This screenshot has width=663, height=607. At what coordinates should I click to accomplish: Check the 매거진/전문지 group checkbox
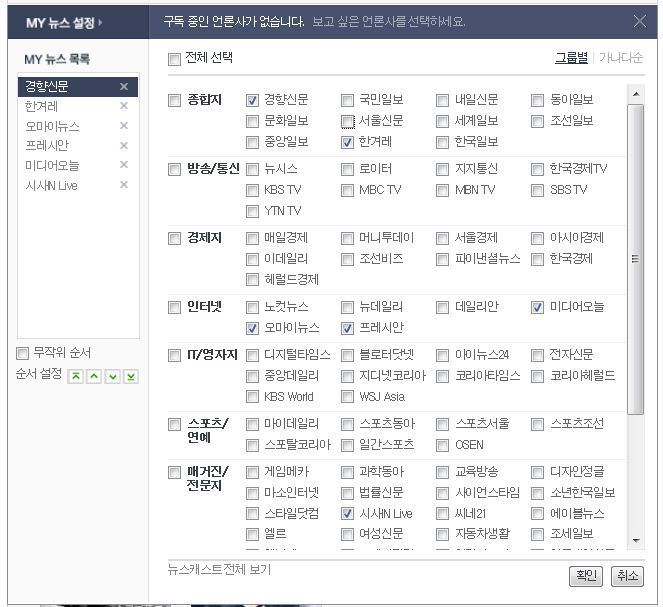[x=174, y=472]
